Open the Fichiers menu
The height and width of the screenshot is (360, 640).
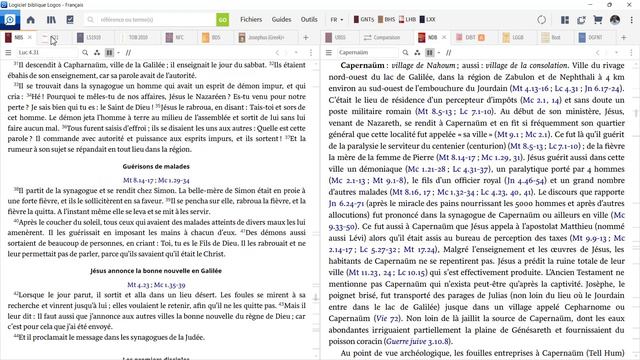(x=251, y=20)
